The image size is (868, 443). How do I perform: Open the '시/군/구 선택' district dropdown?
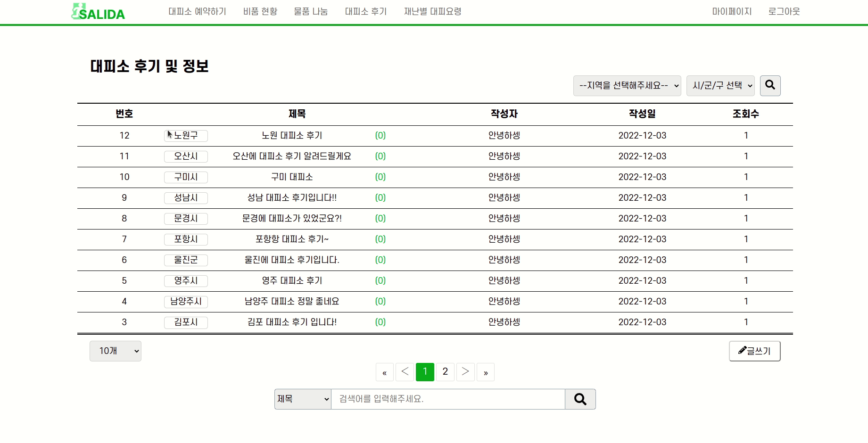pos(720,86)
